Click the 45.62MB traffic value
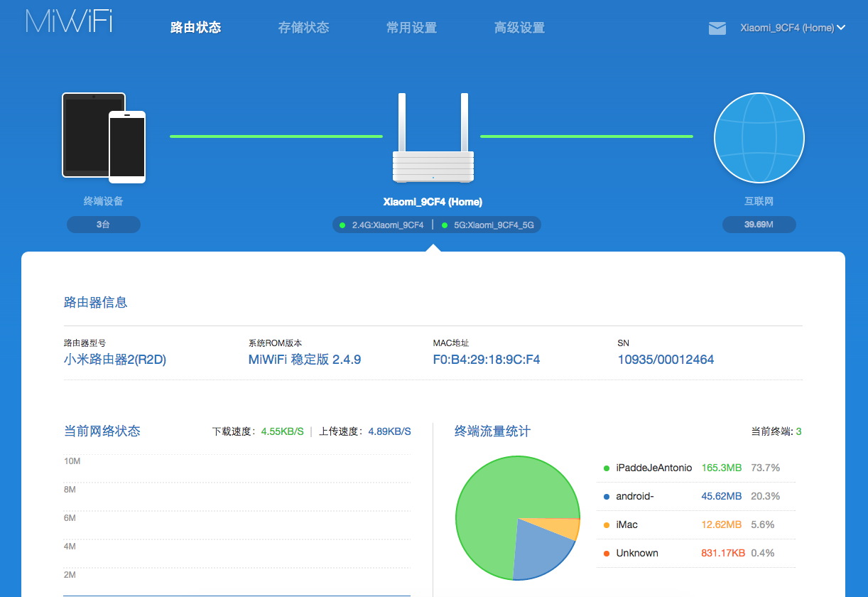The width and height of the screenshot is (868, 597). [x=722, y=496]
